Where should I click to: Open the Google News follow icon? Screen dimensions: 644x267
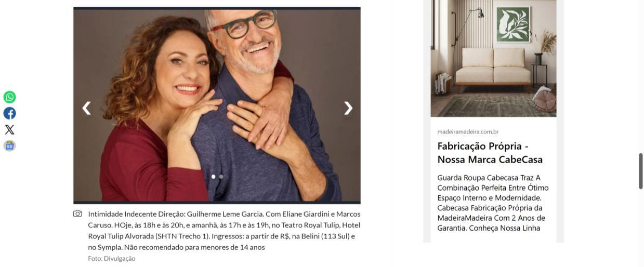[9, 146]
